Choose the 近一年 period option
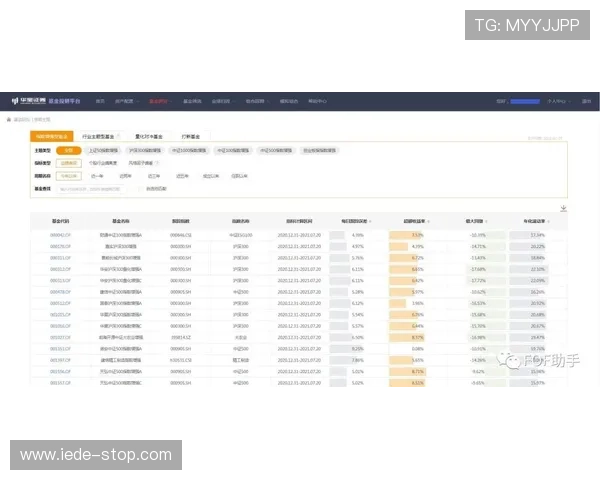The image size is (600, 480). click(97, 176)
